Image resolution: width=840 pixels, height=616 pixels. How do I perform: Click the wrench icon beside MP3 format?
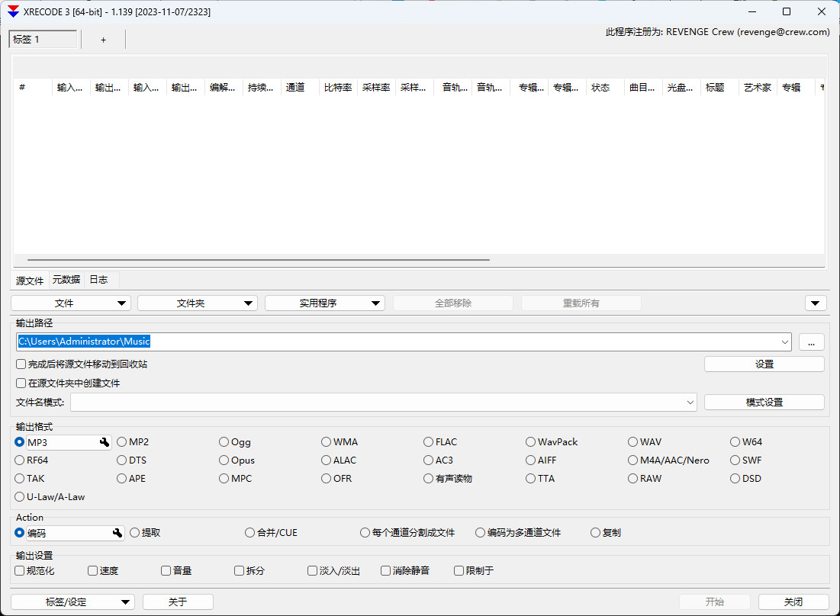click(105, 442)
